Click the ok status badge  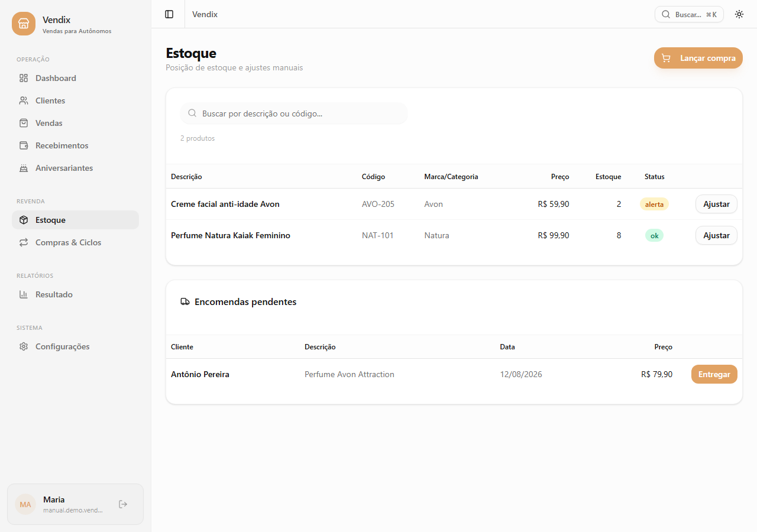click(654, 235)
